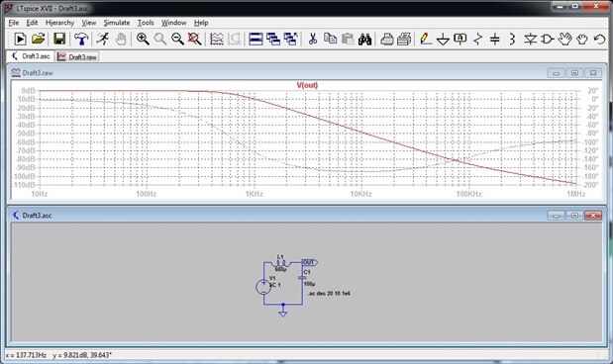Open the Tools menu

146,23
